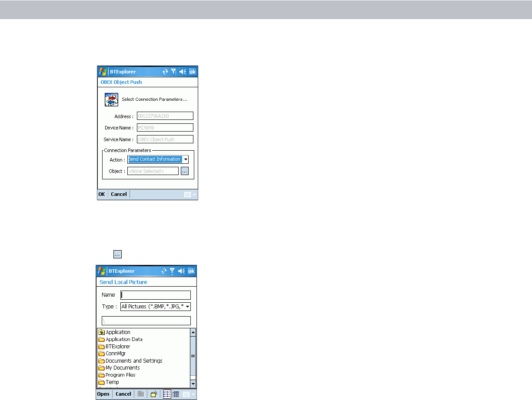Click the Application folder icon

[x=102, y=332]
